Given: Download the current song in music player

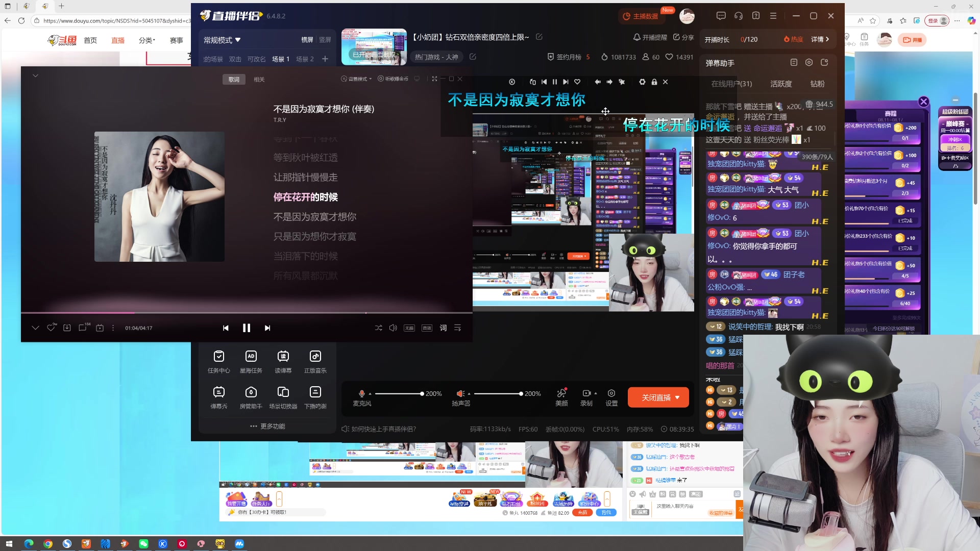Looking at the screenshot, I should [67, 328].
